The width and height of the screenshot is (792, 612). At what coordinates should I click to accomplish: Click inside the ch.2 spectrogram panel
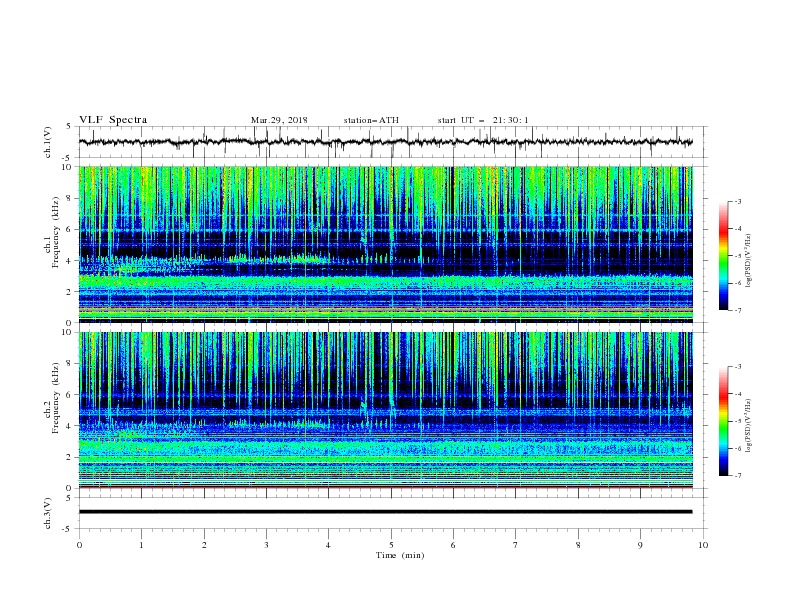(x=386, y=410)
